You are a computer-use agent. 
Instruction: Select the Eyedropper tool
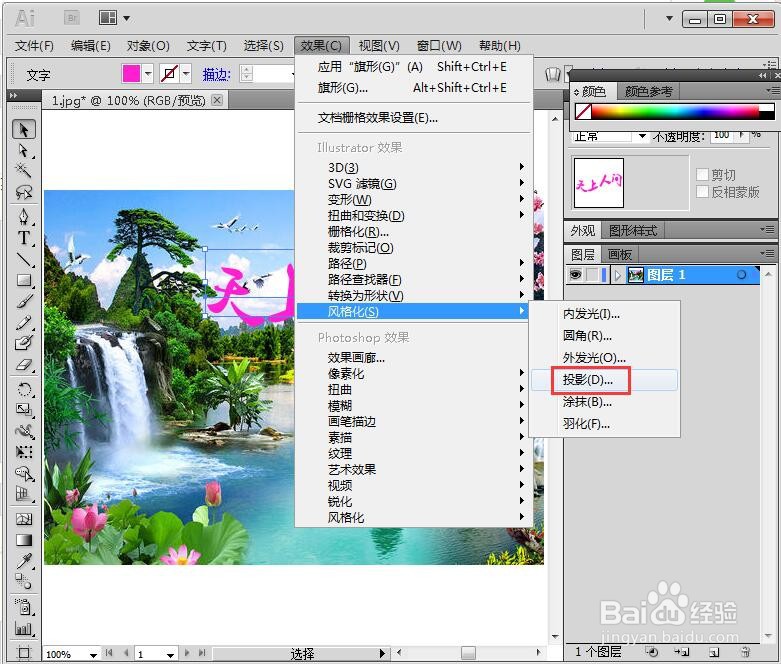(23, 561)
